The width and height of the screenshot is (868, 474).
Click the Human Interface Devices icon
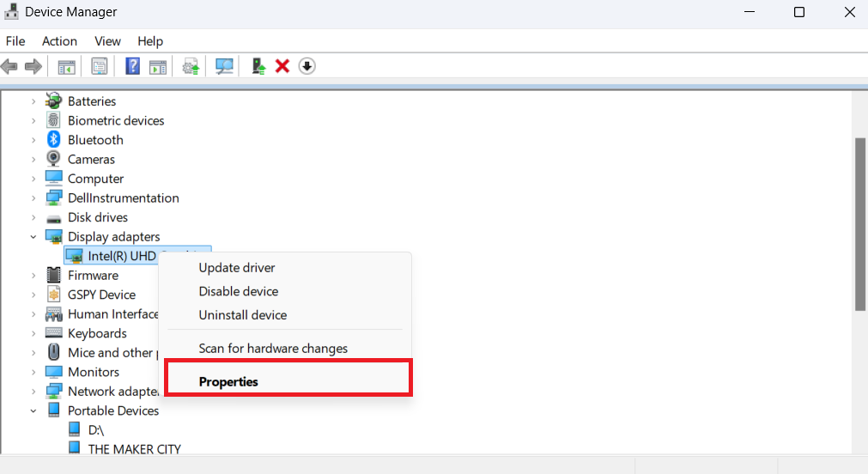pos(54,314)
